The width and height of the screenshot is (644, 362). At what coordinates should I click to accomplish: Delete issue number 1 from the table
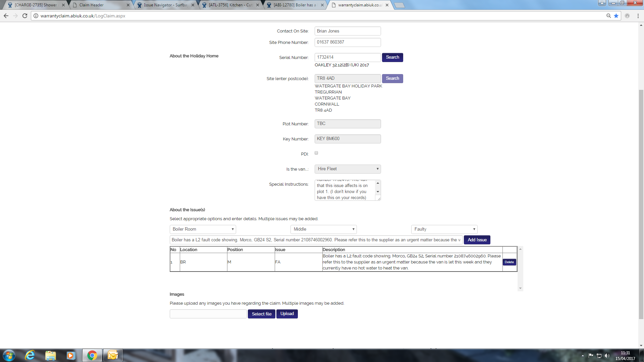coord(509,262)
